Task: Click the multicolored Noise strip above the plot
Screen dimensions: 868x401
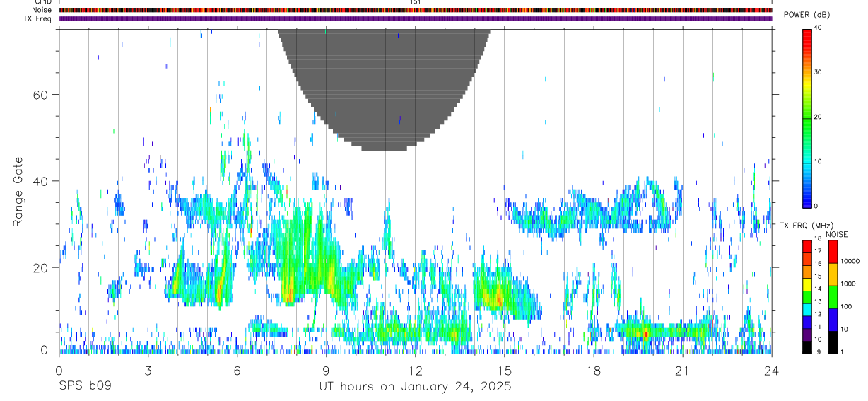Action: click(416, 10)
